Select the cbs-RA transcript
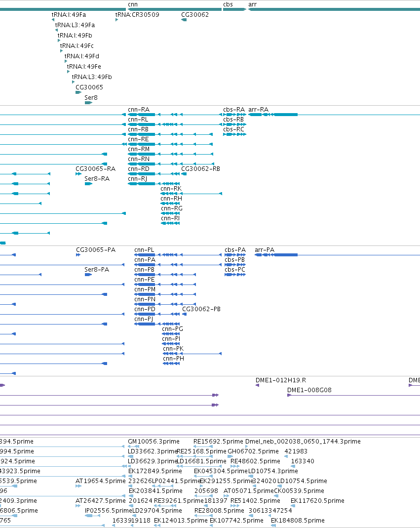This screenshot has height=528, width=420. (234, 110)
